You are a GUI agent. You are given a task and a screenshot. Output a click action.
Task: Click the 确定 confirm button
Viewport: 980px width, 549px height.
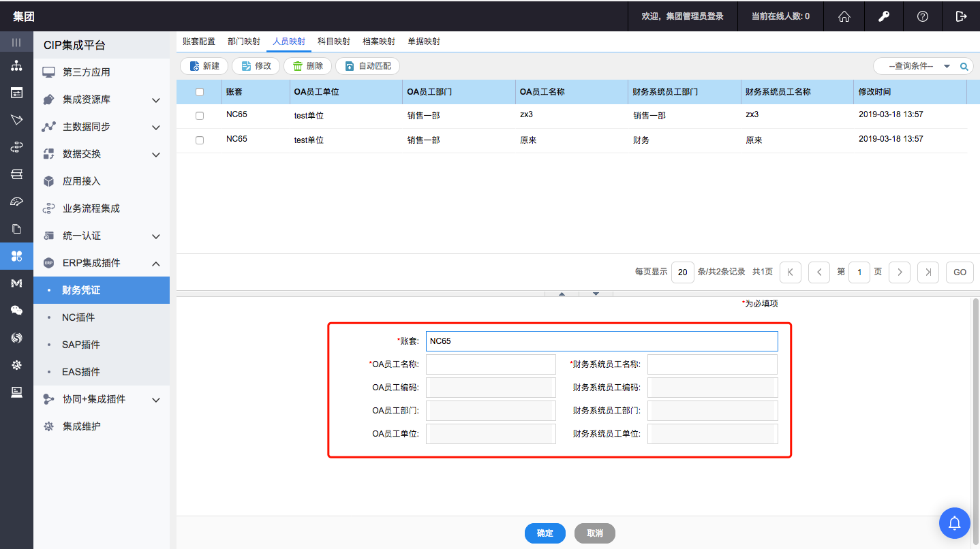coord(545,533)
